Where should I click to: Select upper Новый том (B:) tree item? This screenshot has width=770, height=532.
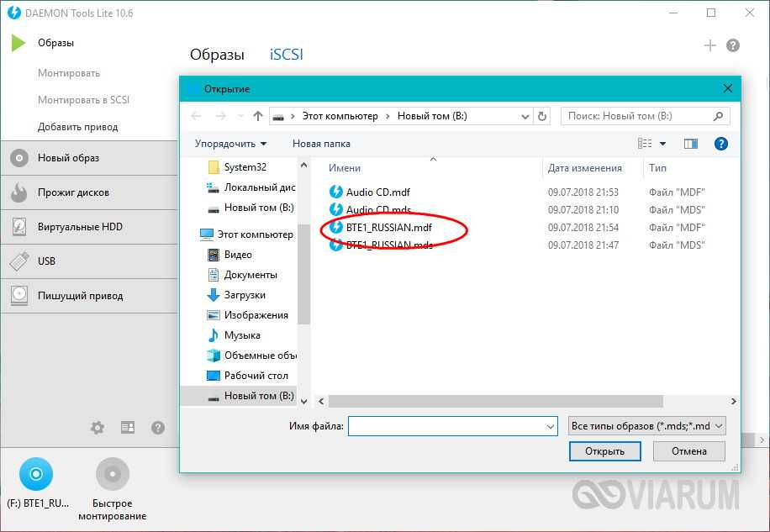(x=251, y=208)
